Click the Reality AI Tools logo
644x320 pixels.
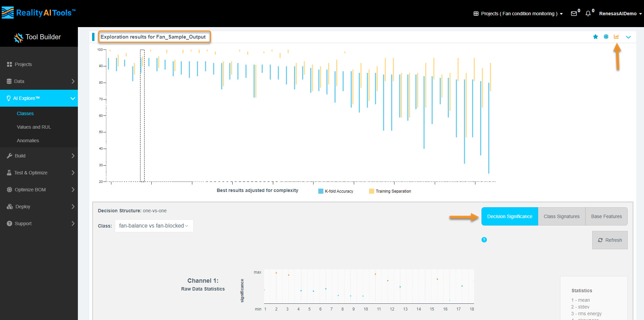[39, 13]
